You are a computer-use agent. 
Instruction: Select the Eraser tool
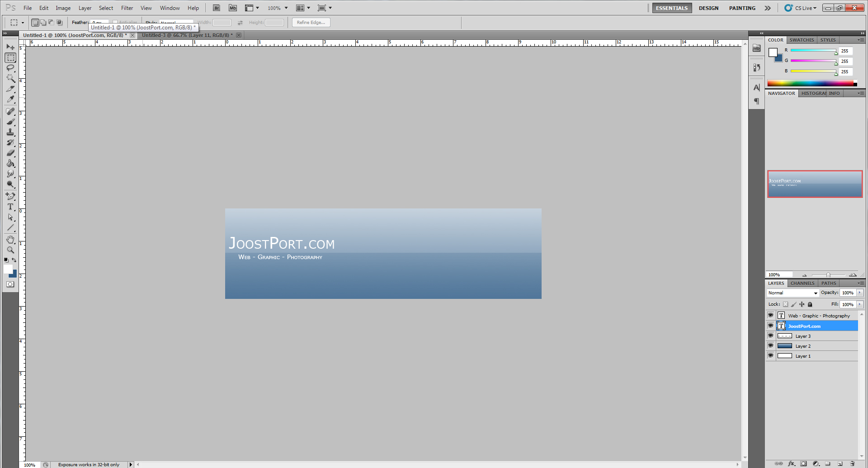click(x=10, y=153)
